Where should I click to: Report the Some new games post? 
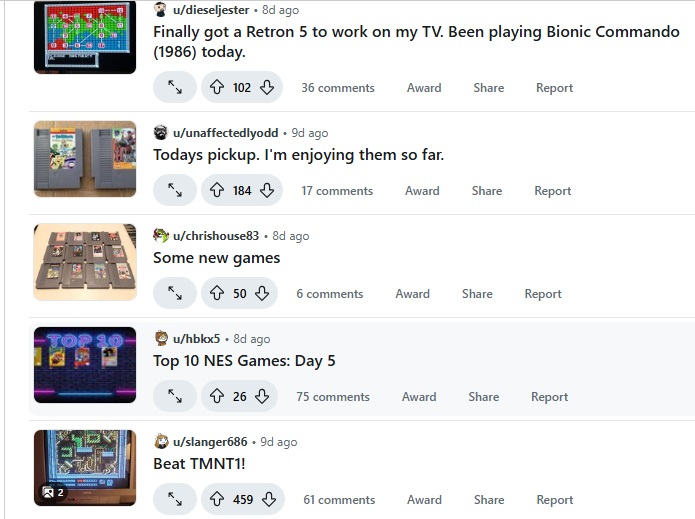(x=543, y=294)
